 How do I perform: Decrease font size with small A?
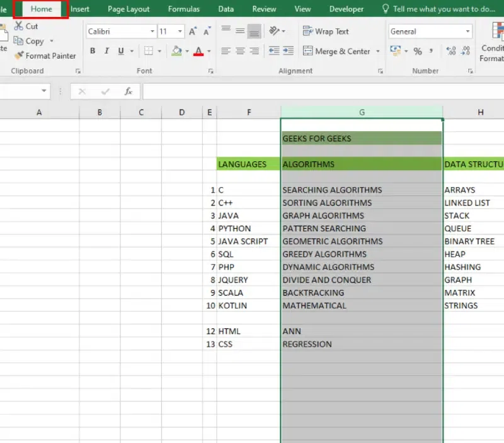coord(207,31)
